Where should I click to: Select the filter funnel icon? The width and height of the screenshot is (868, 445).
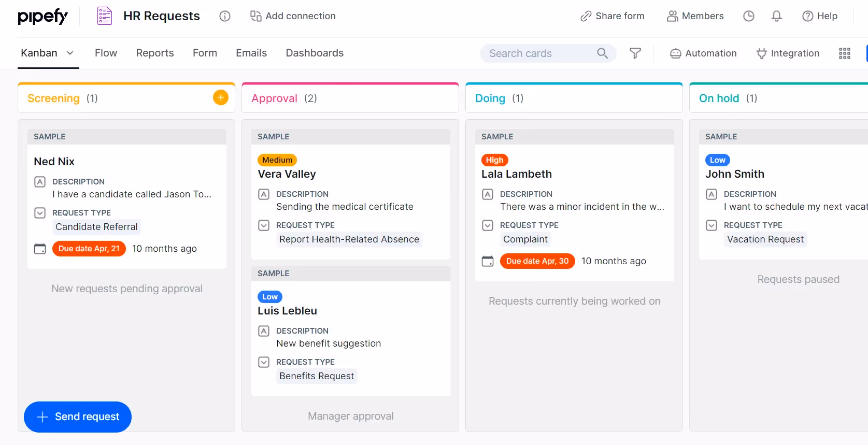tap(635, 53)
